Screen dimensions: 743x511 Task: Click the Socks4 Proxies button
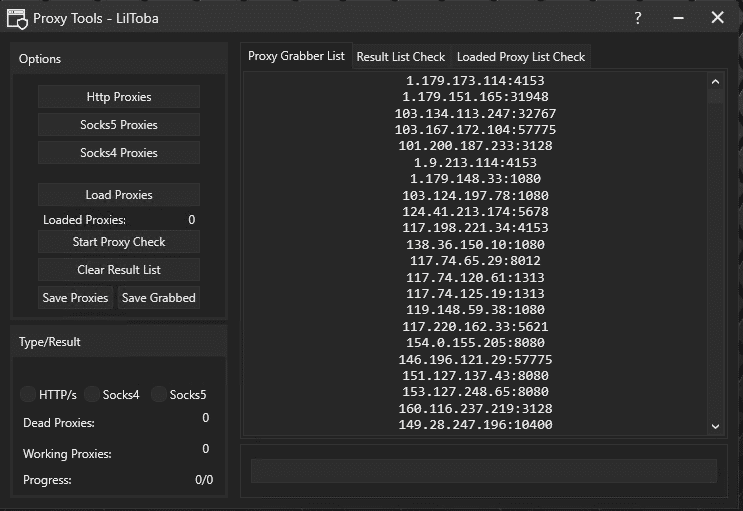(119, 153)
